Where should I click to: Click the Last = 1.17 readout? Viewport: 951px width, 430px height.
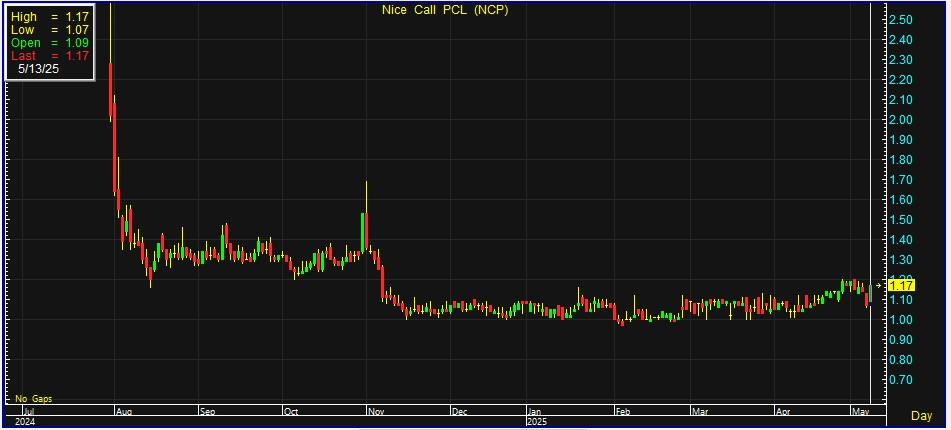pos(50,55)
